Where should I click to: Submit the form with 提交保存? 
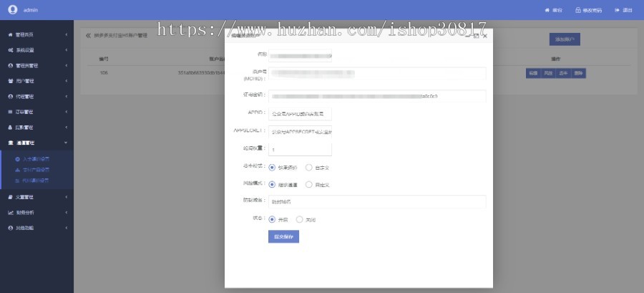283,236
